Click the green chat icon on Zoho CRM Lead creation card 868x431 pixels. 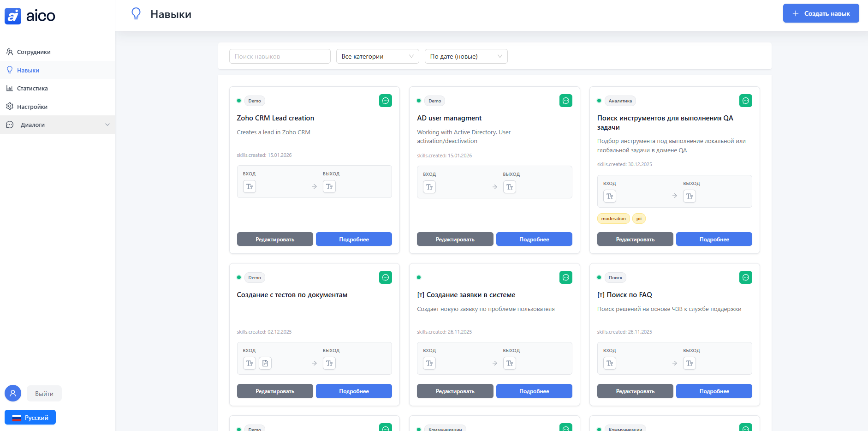coord(386,101)
